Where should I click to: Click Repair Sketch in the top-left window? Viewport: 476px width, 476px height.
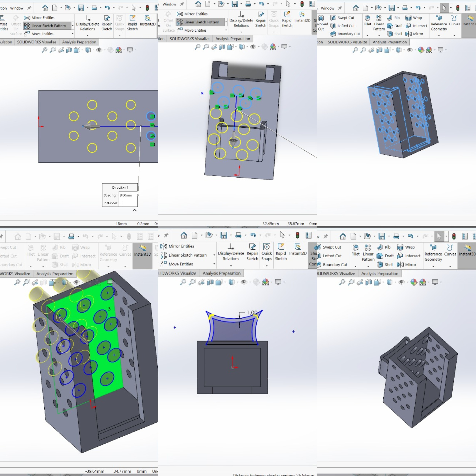coord(107,23)
